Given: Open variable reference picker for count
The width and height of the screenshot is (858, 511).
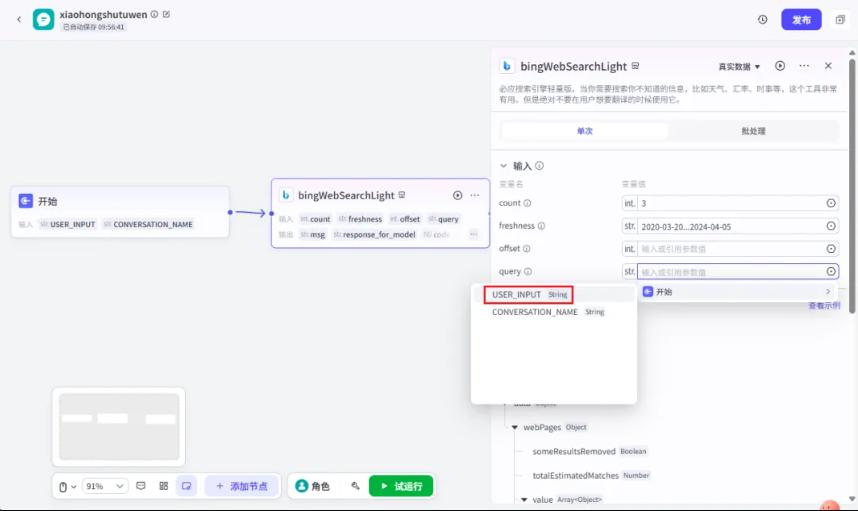Looking at the screenshot, I should 831,203.
